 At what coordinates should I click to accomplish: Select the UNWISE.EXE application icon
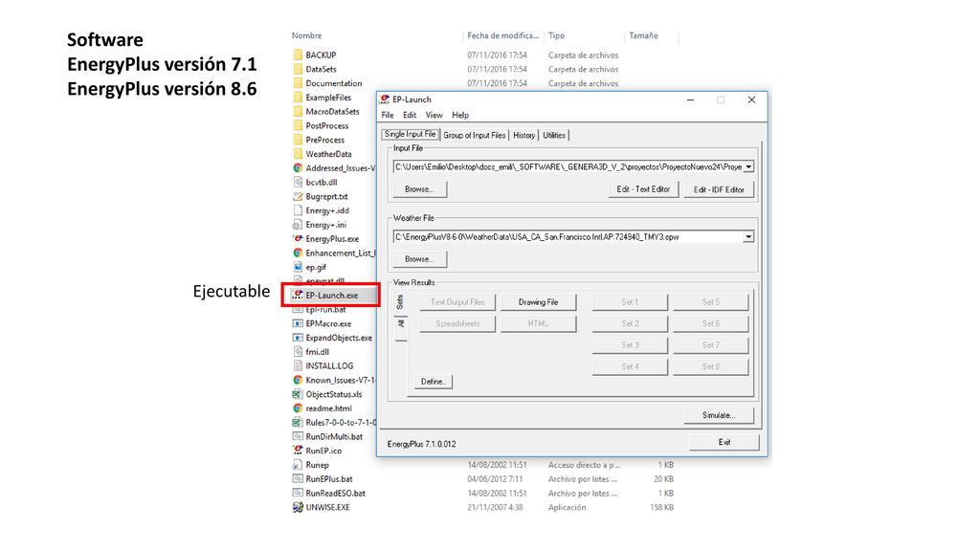(x=299, y=507)
